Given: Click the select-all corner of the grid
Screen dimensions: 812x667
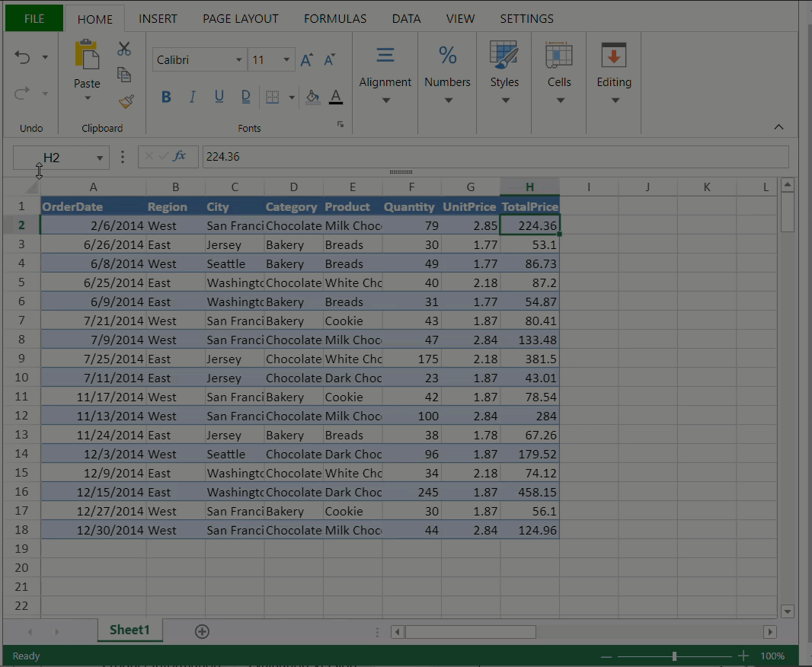Looking at the screenshot, I should click(32, 187).
